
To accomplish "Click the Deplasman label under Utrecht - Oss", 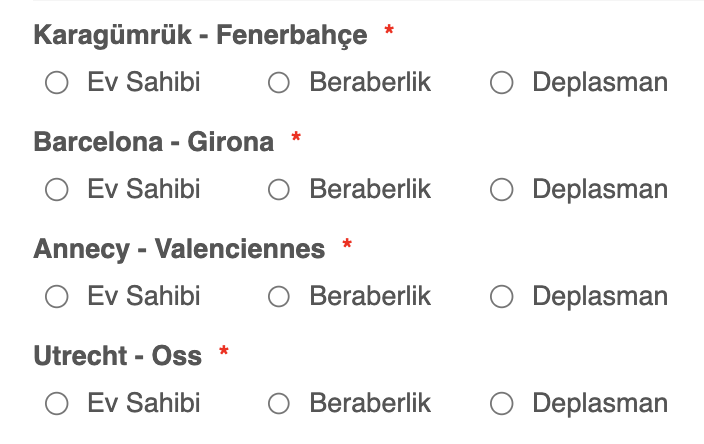I will tap(600, 403).
